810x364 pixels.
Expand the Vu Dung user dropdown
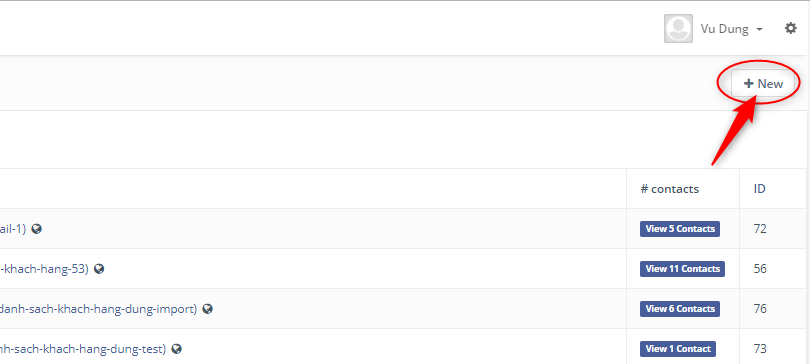731,29
